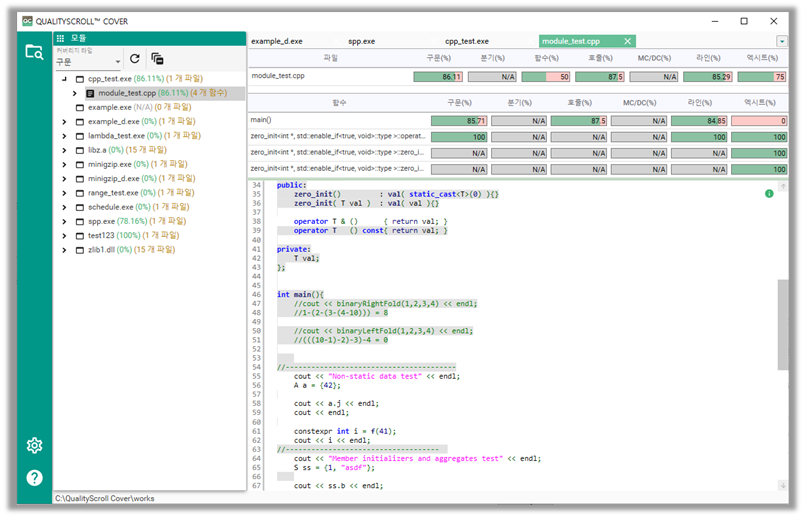The image size is (804, 517).
Task: Expand the test123 tree node
Action: (x=64, y=236)
